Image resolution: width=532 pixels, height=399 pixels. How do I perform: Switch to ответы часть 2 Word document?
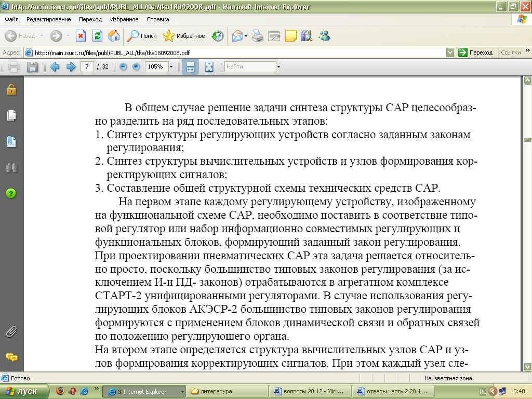click(394, 392)
